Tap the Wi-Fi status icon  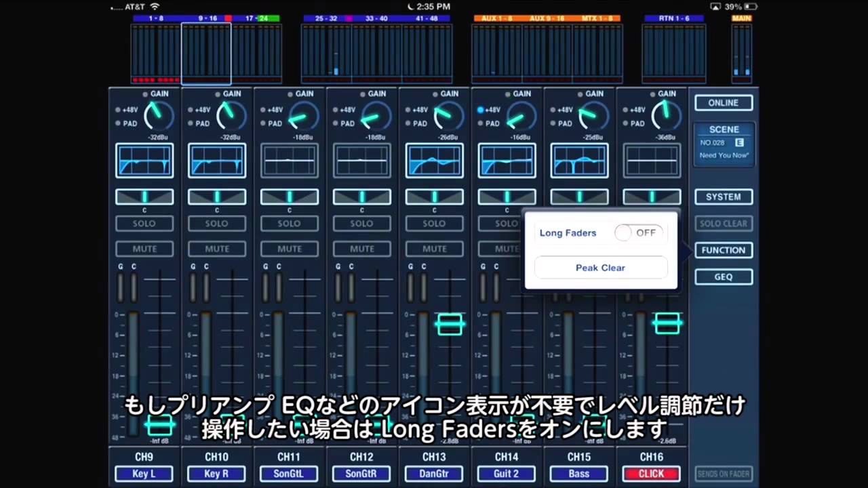(x=155, y=7)
